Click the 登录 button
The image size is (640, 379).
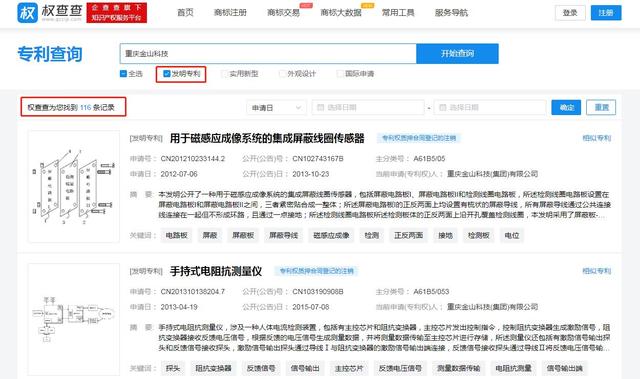tap(570, 13)
